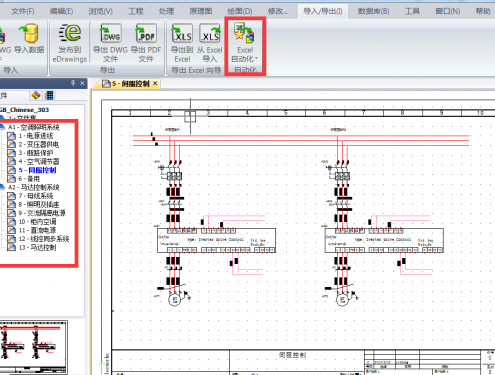Click 导出到 Excel icon
495x375 pixels.
[x=182, y=43]
